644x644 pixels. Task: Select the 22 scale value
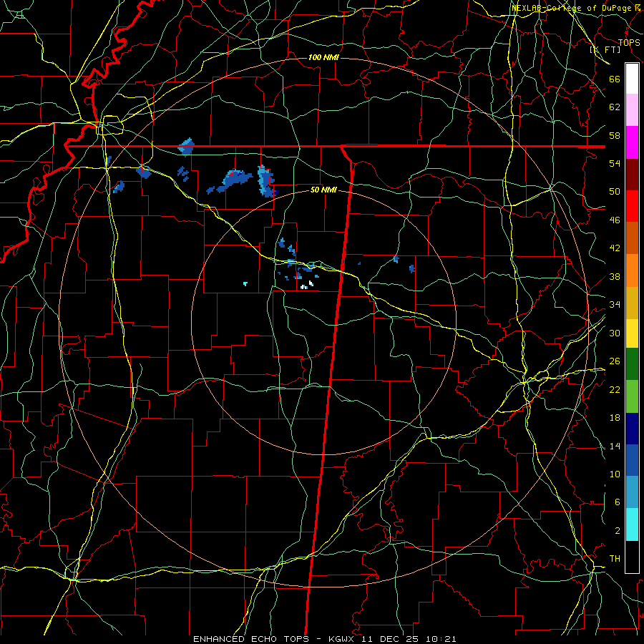tap(615, 389)
